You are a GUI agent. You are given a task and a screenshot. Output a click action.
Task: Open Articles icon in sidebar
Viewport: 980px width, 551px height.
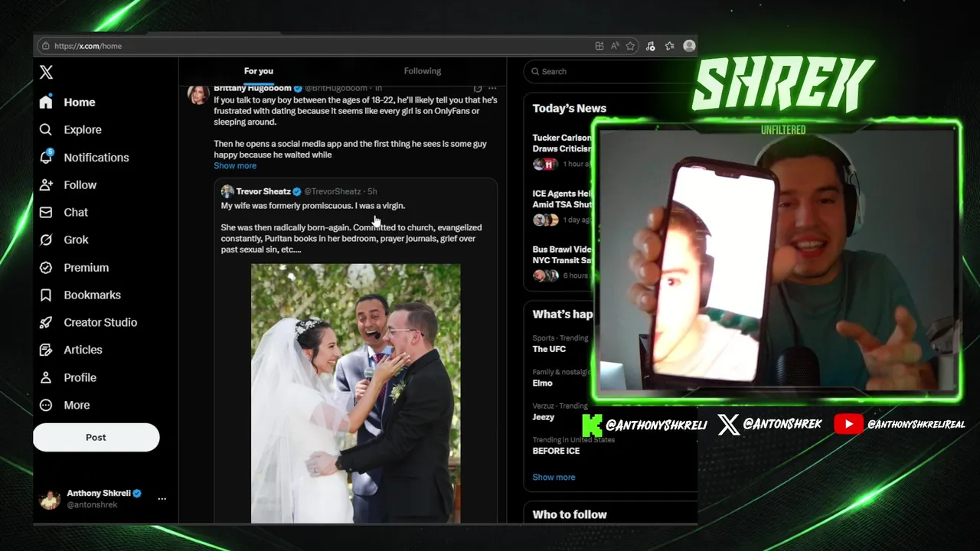pos(46,350)
